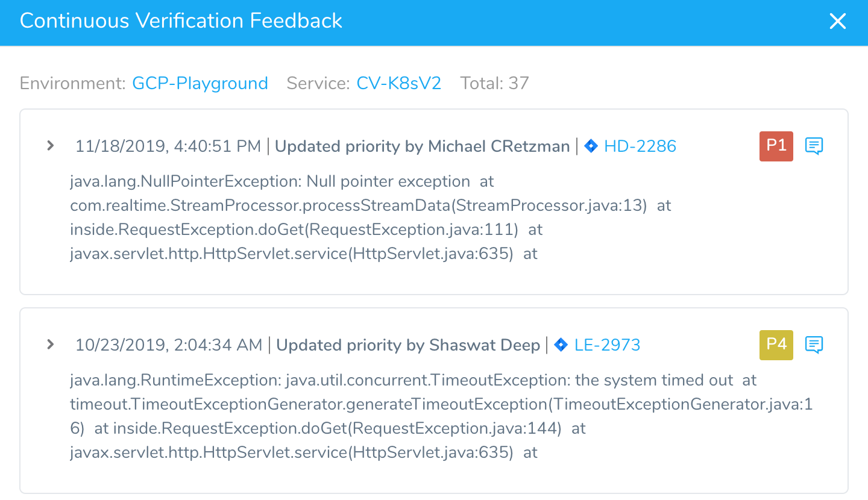The image size is (868, 500).
Task: Expand the NullPointerException feedback entry
Action: [x=51, y=146]
